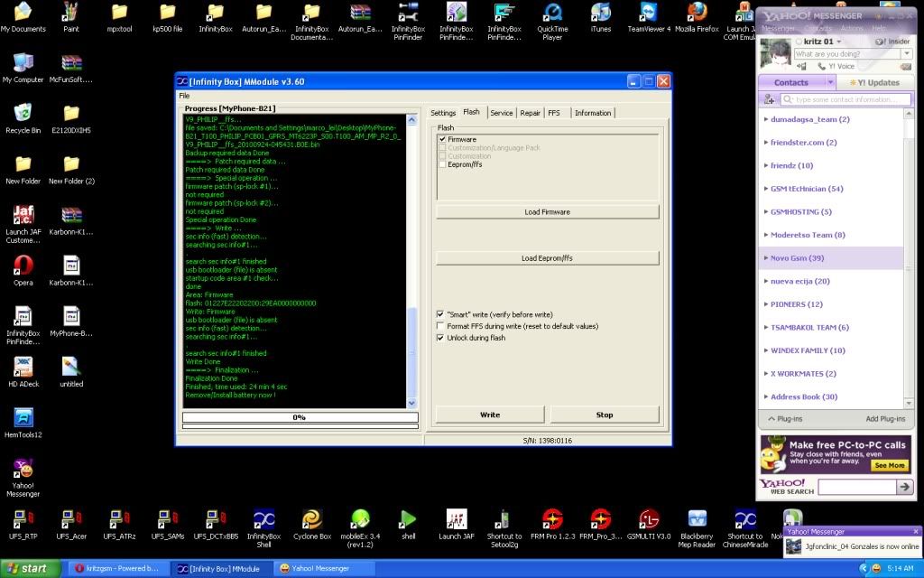Open the UFS_Acer desktop shortcut
Viewport: 924px width, 578px height.
tap(71, 524)
